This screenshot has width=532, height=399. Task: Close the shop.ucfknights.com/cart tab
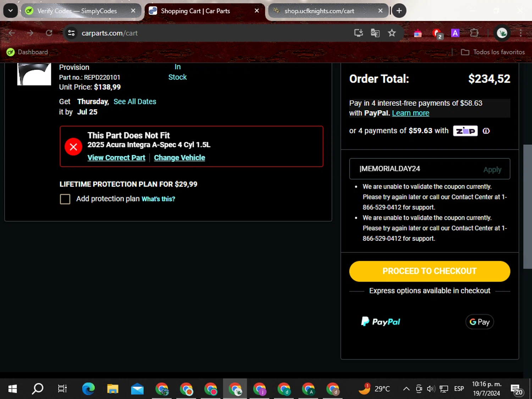pyautogui.click(x=380, y=11)
